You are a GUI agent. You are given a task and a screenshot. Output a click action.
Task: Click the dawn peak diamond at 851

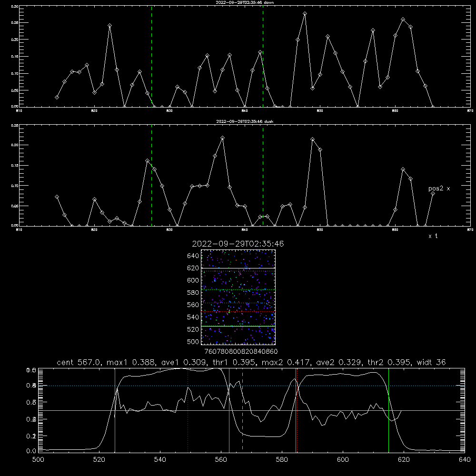tap(327, 37)
